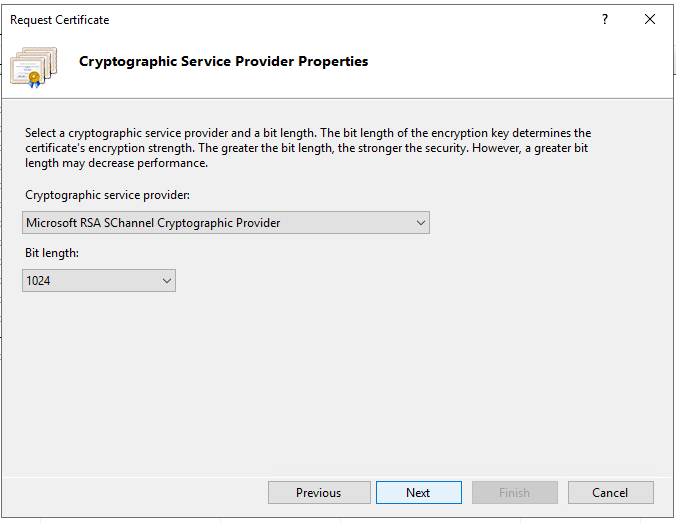
Task: Click the empty grey dialog body area
Action: click(x=400, y=380)
